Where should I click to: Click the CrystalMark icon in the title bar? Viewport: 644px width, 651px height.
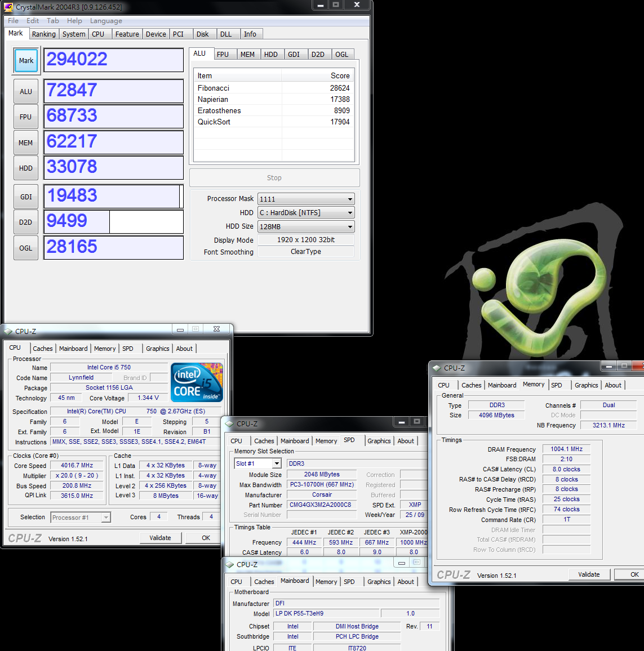click(x=8, y=7)
